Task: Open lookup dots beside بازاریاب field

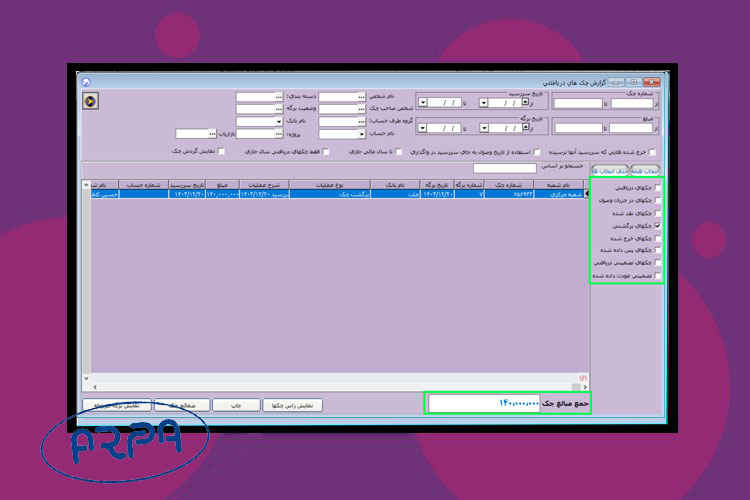Action: [x=209, y=133]
